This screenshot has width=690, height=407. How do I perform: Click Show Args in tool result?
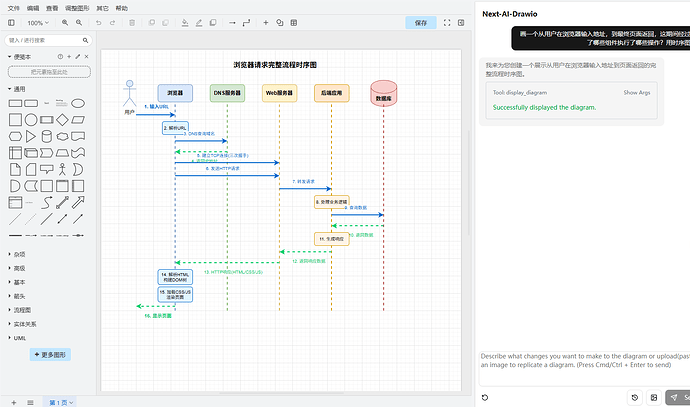pyautogui.click(x=636, y=92)
